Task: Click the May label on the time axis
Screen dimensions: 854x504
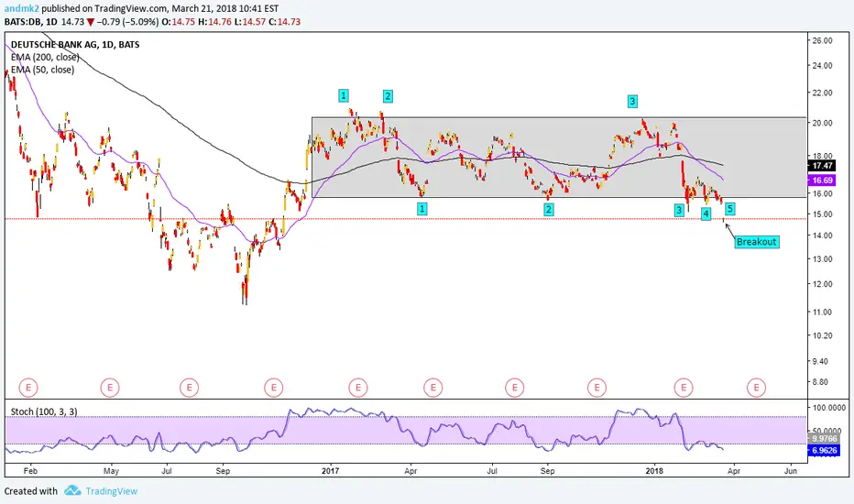Action: tap(111, 471)
